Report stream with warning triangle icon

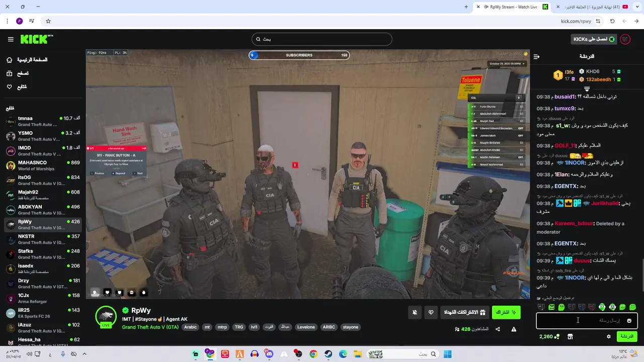(x=514, y=329)
